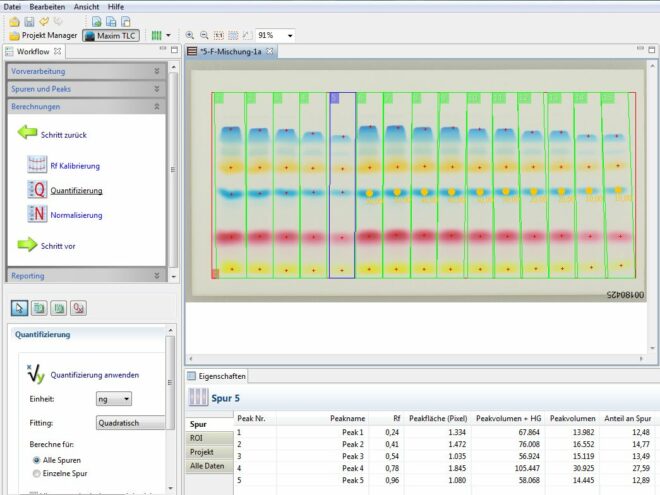Screen dimensions: 660x495
Task: Click the red Q tool icon in tool row
Action: click(78, 308)
